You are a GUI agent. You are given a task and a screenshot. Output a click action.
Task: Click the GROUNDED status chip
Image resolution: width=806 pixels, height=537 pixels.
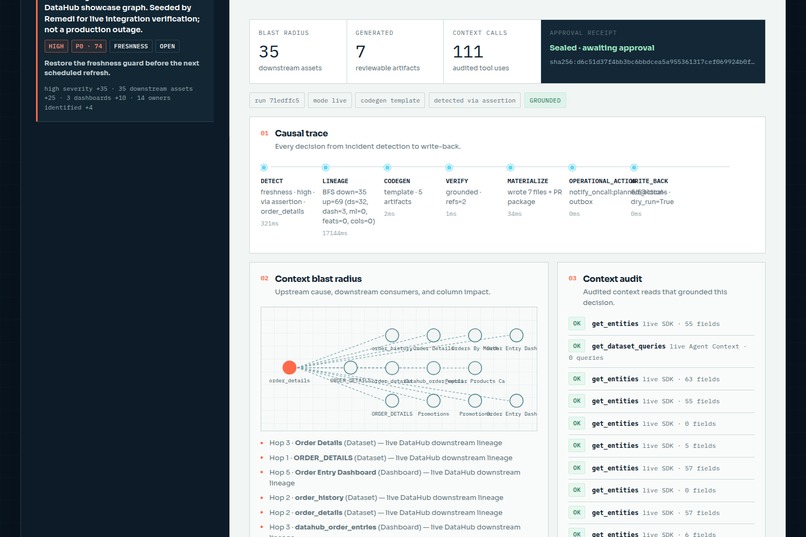click(x=545, y=100)
